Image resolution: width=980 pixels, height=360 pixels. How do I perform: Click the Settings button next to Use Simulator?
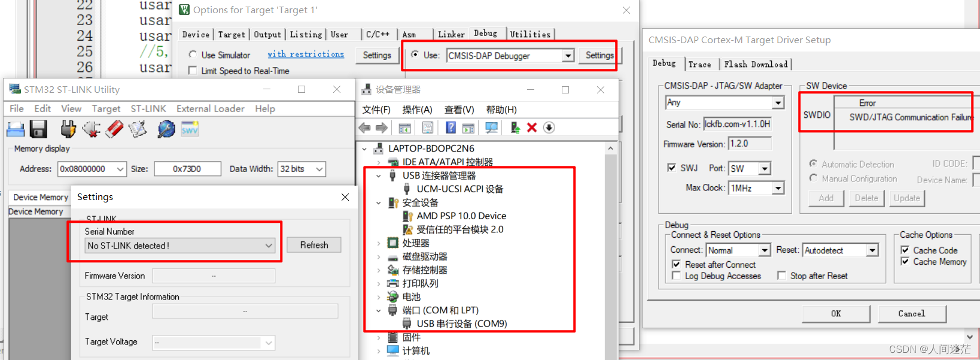click(x=377, y=55)
